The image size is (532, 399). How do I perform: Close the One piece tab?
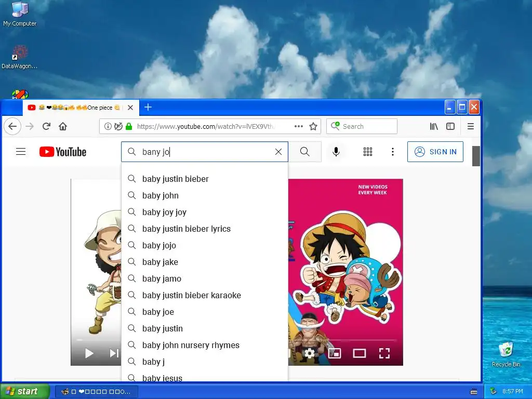coord(130,108)
